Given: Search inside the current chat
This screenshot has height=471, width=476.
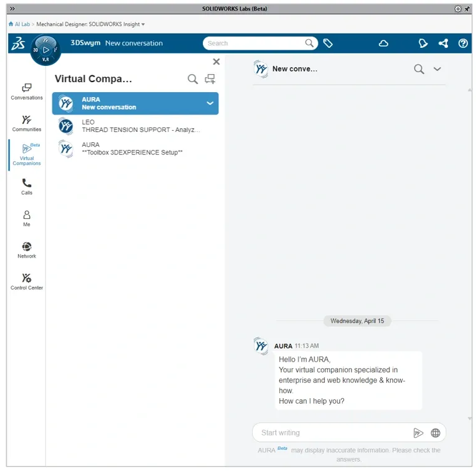Looking at the screenshot, I should (x=419, y=69).
